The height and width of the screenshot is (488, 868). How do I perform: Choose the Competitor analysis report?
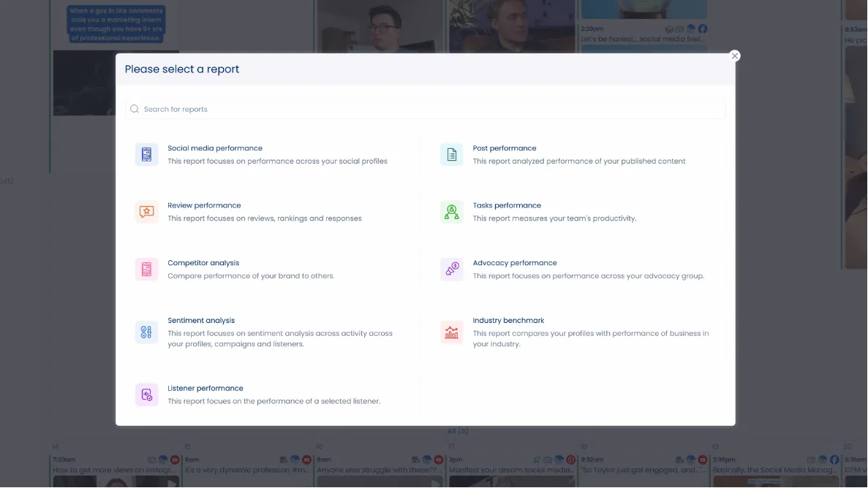(203, 262)
